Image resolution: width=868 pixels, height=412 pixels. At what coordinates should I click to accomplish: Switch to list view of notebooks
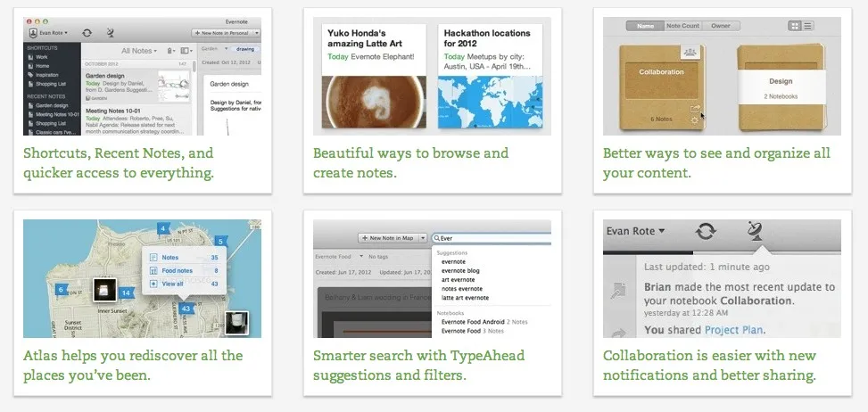point(808,26)
